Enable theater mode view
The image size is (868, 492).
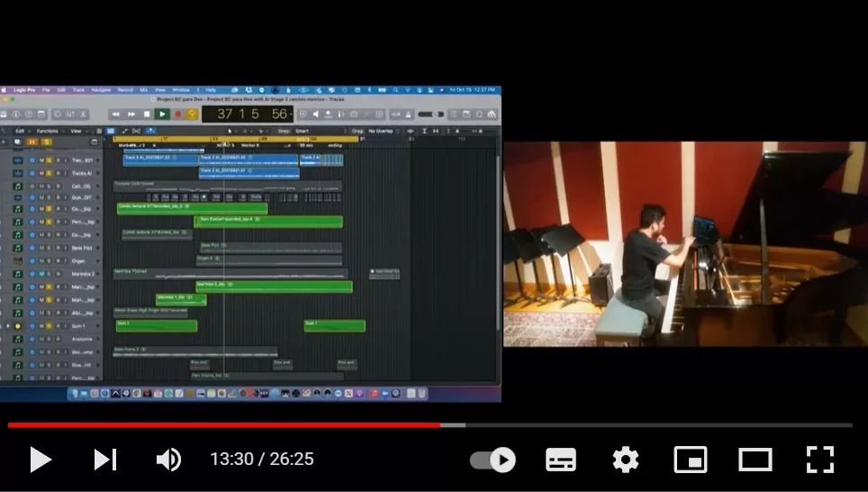pyautogui.click(x=755, y=460)
